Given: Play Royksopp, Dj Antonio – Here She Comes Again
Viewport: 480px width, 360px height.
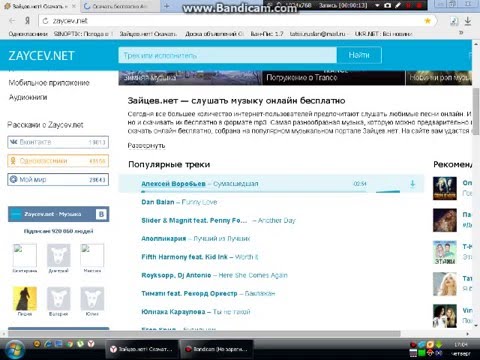Looking at the screenshot, I should [x=214, y=275].
